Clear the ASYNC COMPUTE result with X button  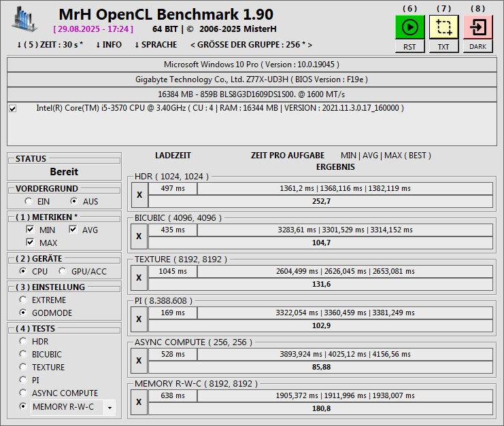pos(139,361)
